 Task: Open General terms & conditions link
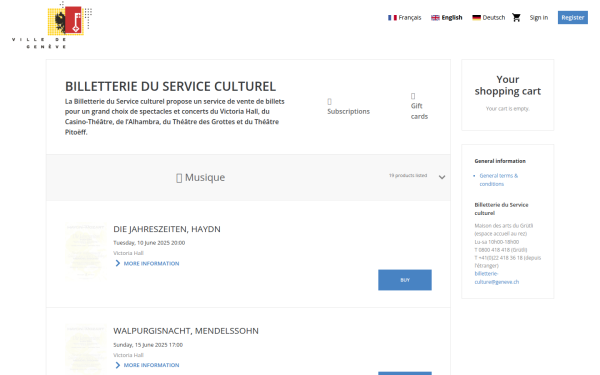coord(499,180)
